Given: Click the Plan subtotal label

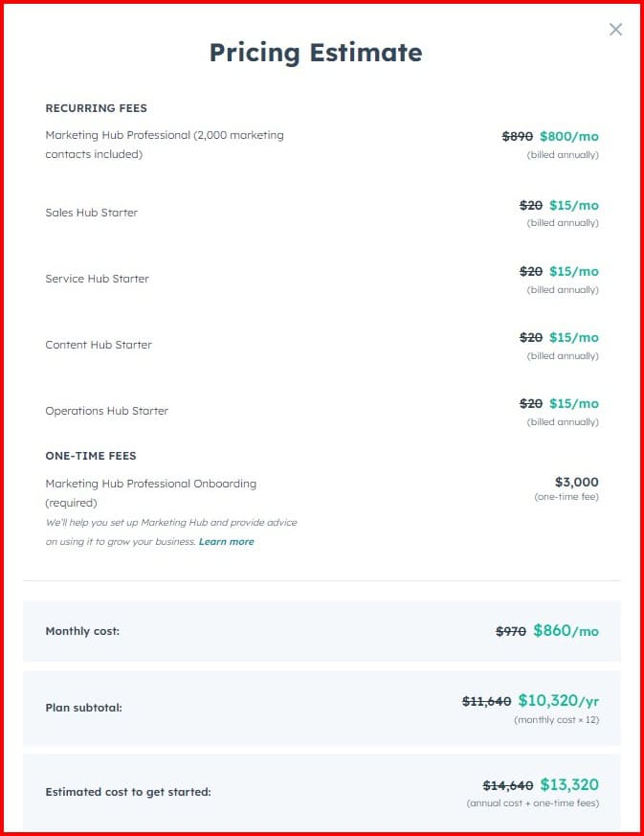Looking at the screenshot, I should coord(83,708).
